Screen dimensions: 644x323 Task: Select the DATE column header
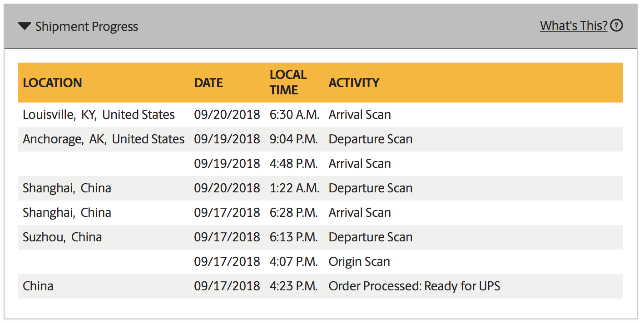point(208,83)
